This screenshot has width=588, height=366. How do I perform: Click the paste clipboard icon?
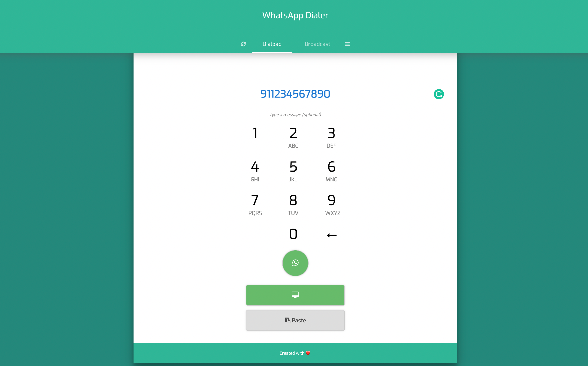(x=287, y=320)
